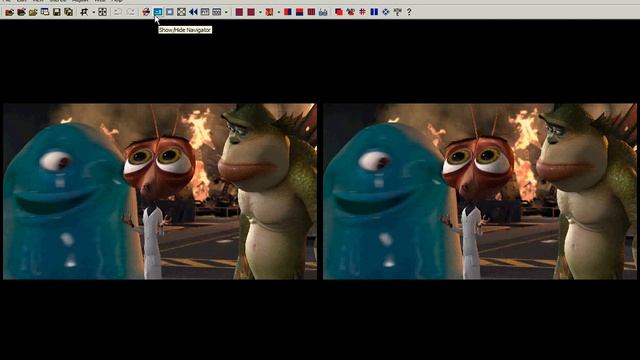Open the dropdown beside the orange anaglyph icon
This screenshot has height=360, width=640.
click(278, 12)
